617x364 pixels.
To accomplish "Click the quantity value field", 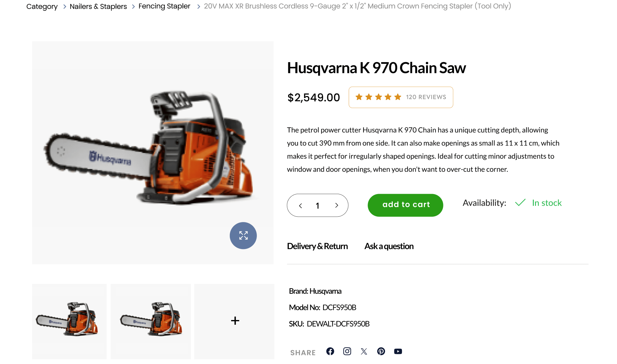I will click(x=317, y=205).
